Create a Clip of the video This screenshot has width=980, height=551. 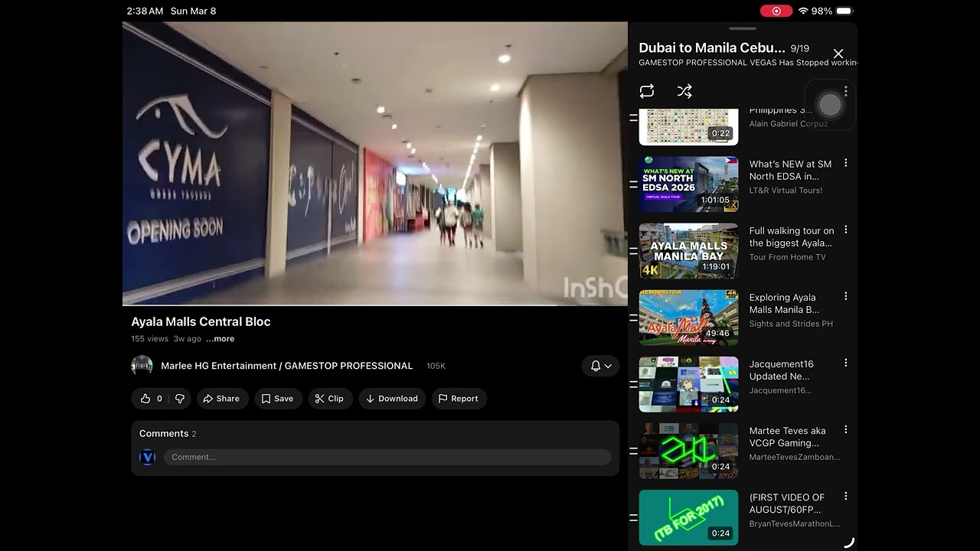tap(330, 399)
